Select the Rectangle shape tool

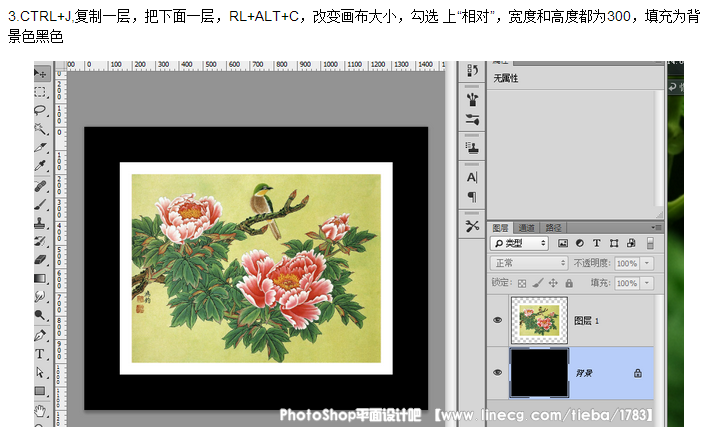pos(41,391)
